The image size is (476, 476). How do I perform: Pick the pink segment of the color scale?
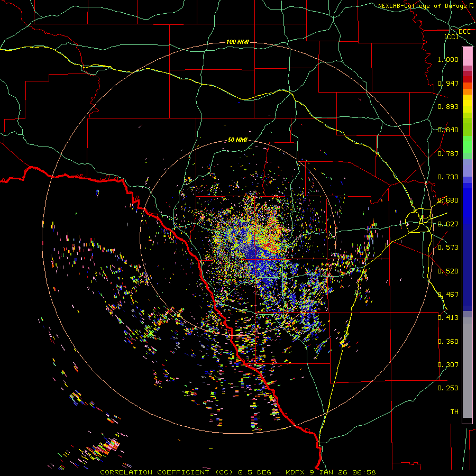467,57
